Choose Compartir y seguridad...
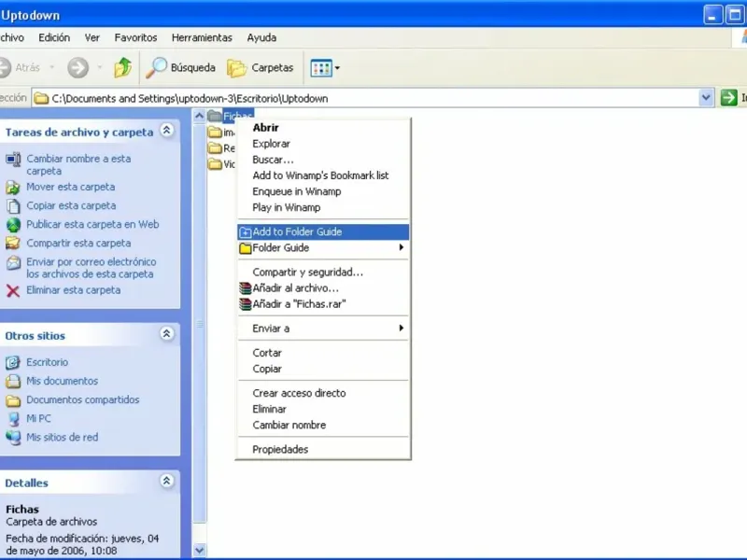This screenshot has width=747, height=560. pyautogui.click(x=323, y=273)
